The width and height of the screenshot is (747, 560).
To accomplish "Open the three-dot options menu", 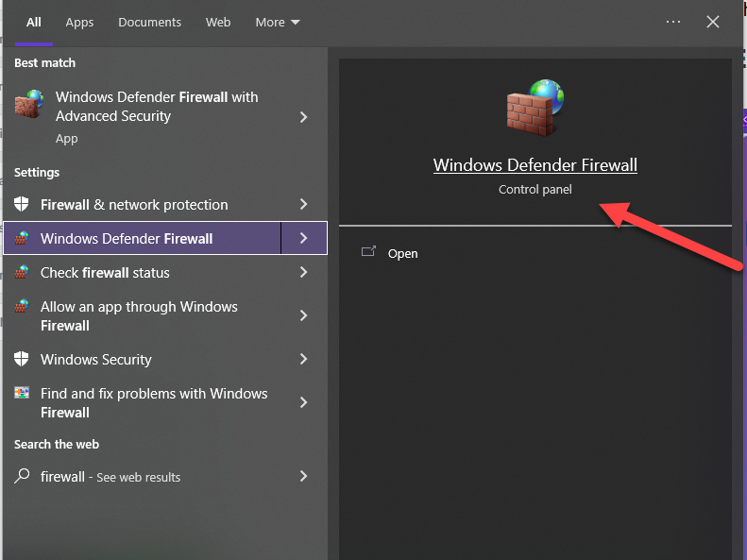I will pyautogui.click(x=673, y=22).
